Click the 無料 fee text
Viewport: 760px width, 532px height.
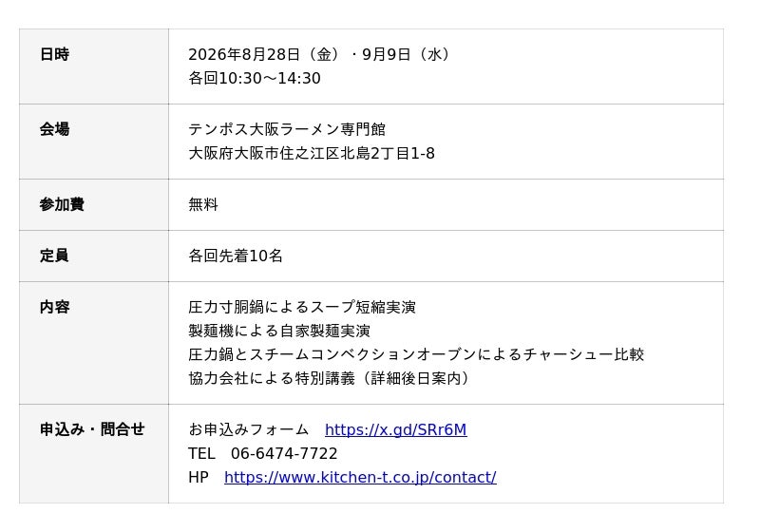[x=203, y=204]
